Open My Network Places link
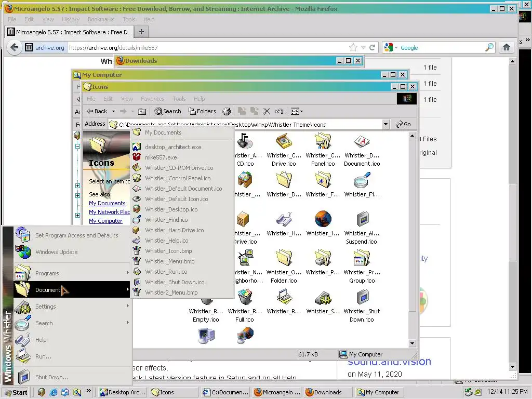The image size is (532, 399). coord(109,212)
